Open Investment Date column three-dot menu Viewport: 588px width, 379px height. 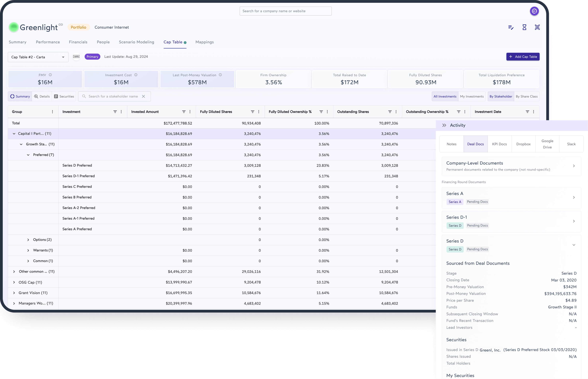533,112
